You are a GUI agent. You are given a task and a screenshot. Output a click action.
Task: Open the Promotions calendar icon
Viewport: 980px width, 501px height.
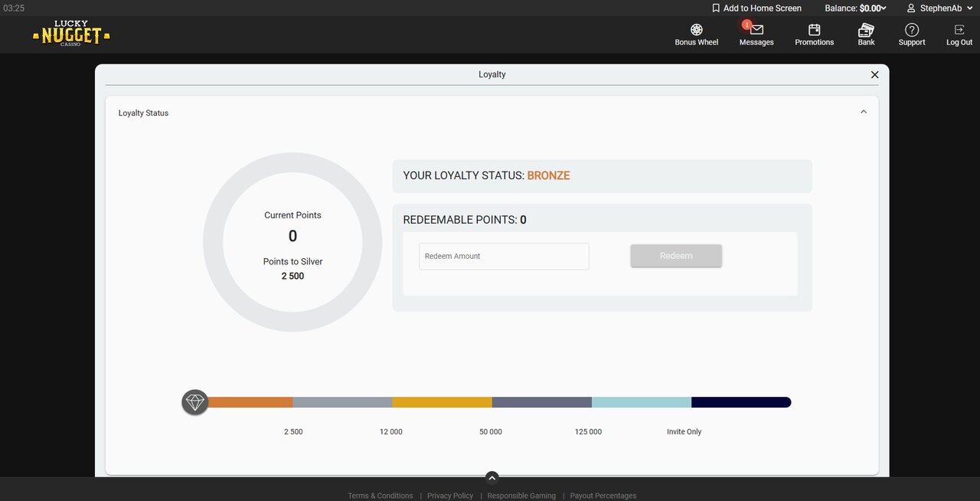pos(814,31)
